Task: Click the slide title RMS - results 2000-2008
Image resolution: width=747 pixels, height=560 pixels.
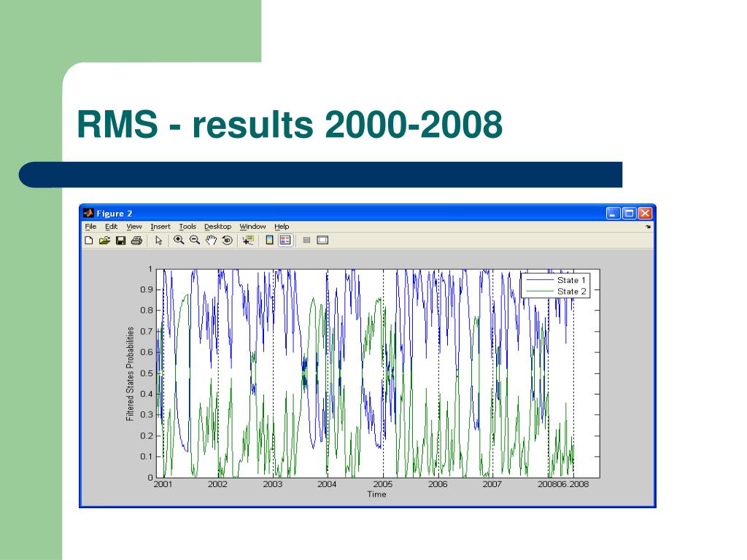Action: pyautogui.click(x=290, y=124)
